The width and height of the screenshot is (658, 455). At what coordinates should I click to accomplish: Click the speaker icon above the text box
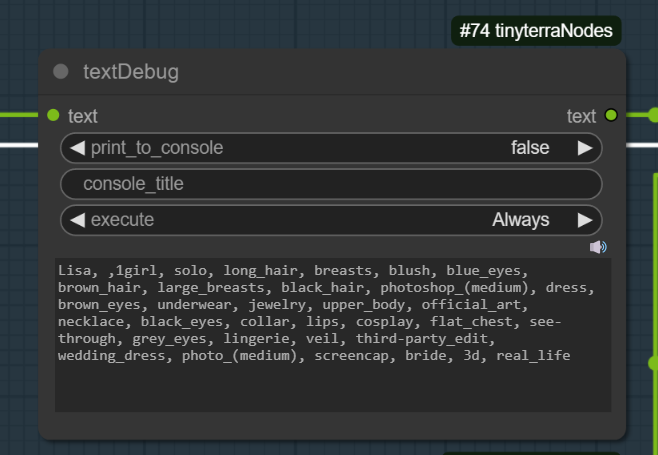coord(598,247)
